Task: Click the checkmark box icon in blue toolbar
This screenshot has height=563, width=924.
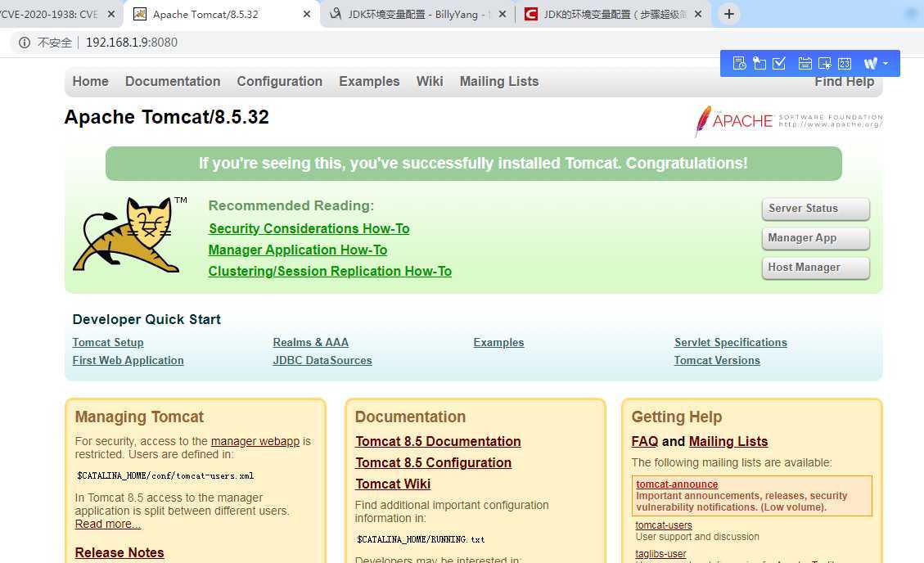Action: click(779, 63)
